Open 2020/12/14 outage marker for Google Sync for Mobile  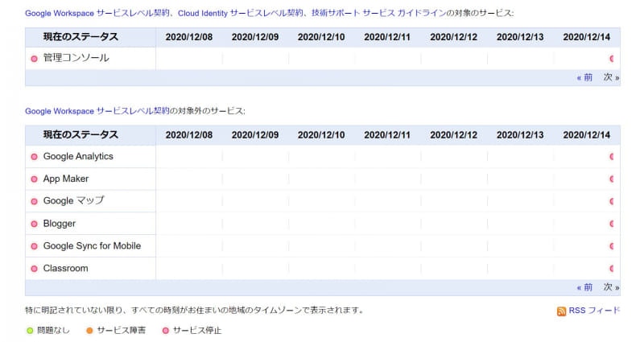click(612, 246)
